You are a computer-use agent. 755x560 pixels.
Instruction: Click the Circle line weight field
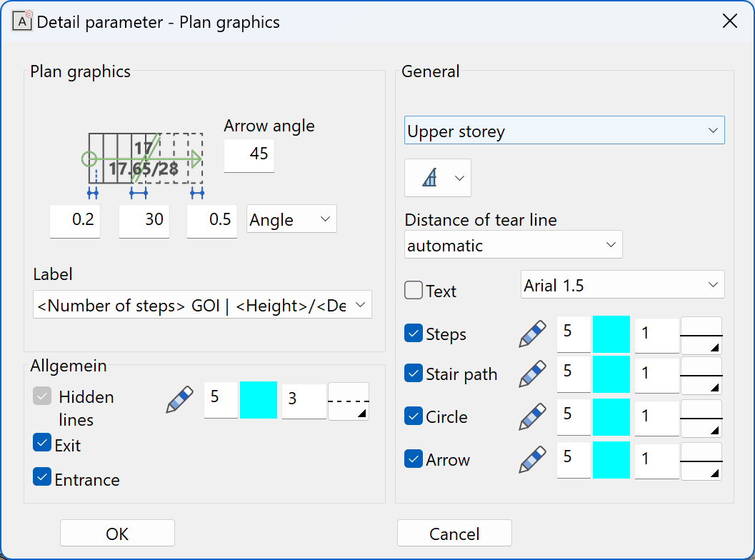(x=657, y=419)
